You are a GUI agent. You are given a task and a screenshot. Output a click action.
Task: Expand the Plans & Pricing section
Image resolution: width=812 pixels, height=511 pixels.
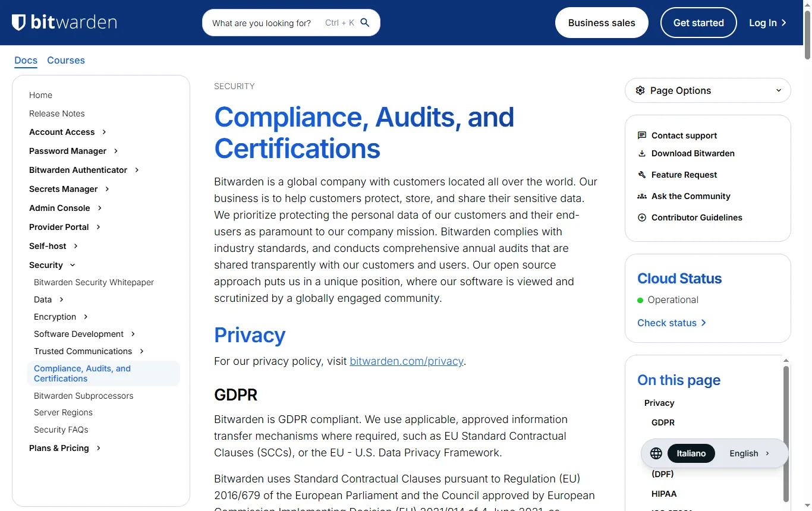click(98, 448)
